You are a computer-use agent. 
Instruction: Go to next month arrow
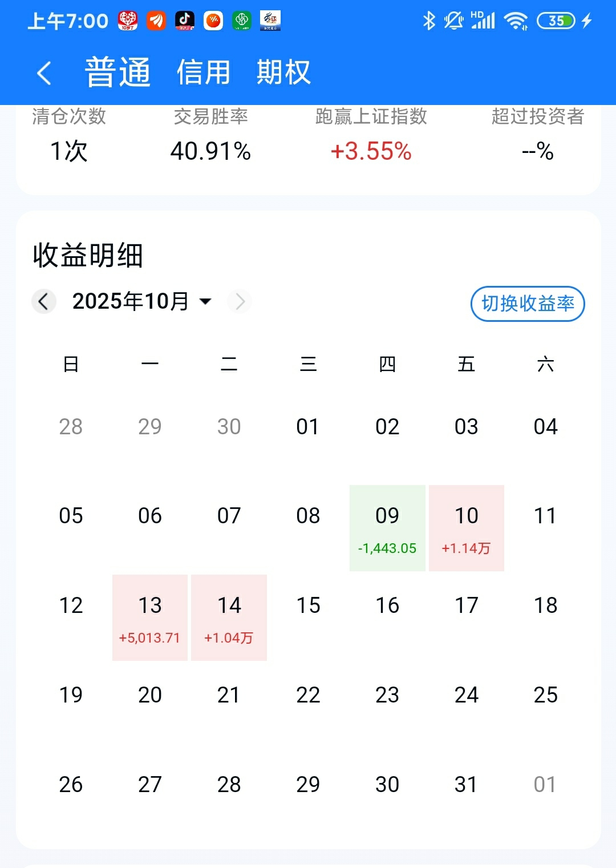click(x=240, y=301)
